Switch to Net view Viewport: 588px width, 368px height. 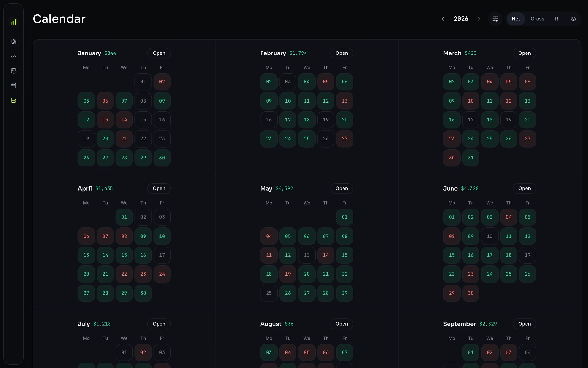coord(516,19)
